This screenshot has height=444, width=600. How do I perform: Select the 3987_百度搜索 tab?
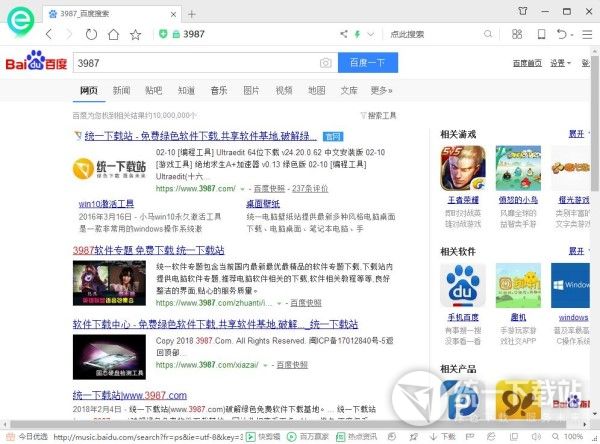pos(110,14)
